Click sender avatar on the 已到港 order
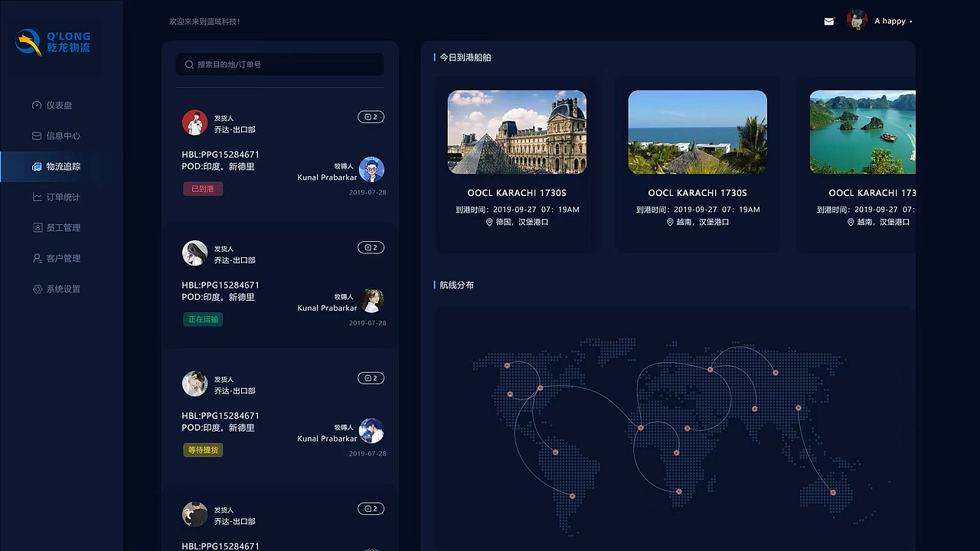 coord(194,122)
